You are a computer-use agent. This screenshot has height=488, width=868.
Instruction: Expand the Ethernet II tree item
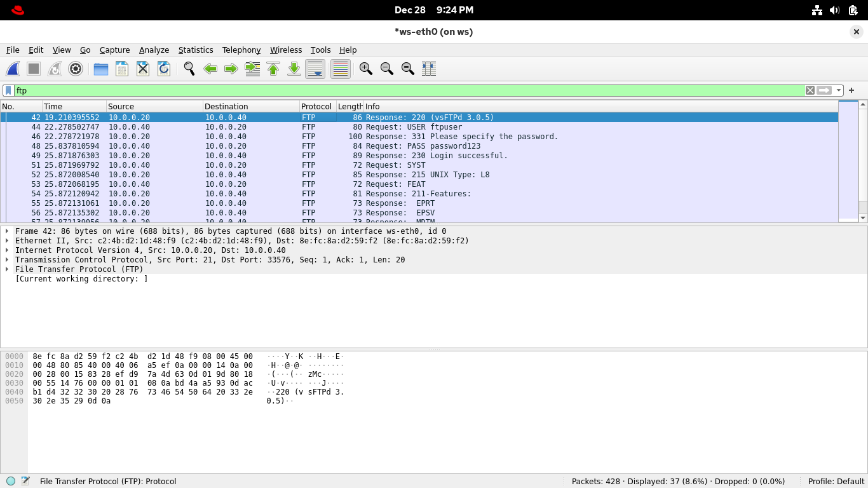(x=7, y=241)
